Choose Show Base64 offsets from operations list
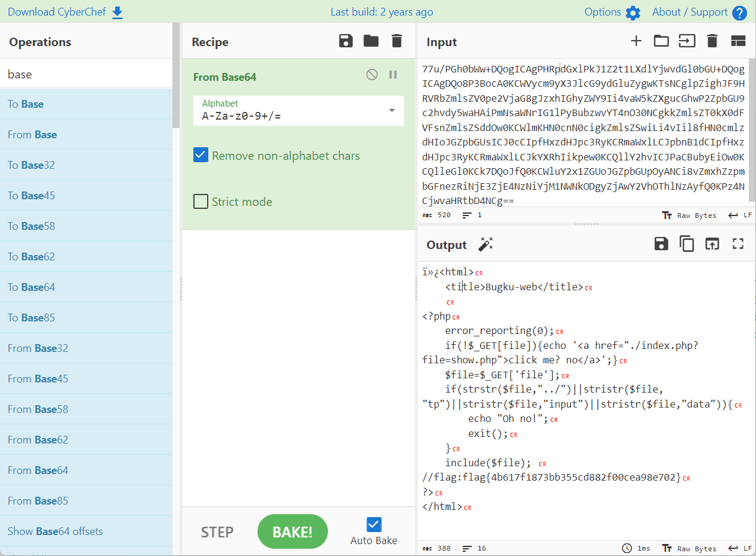 [x=55, y=531]
